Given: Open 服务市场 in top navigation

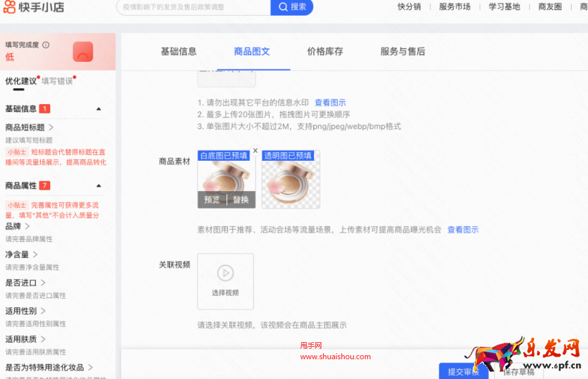Looking at the screenshot, I should click(x=454, y=7).
